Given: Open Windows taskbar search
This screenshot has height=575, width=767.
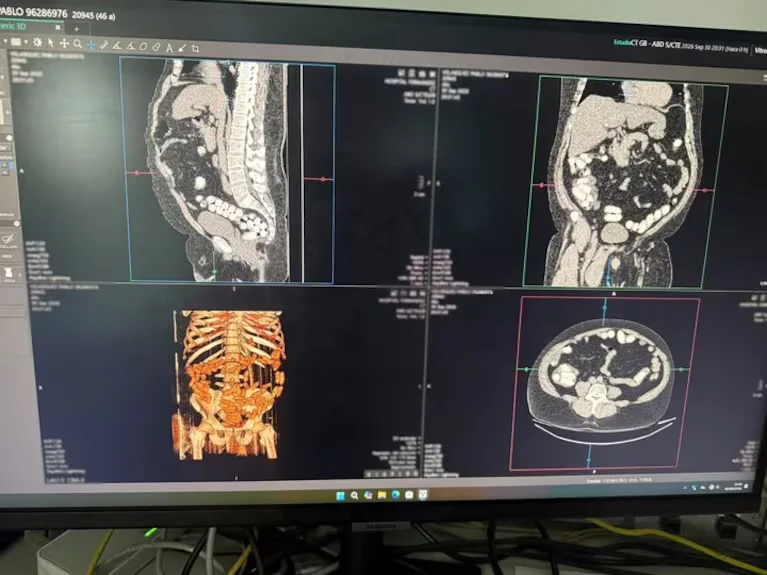Looking at the screenshot, I should point(354,496).
